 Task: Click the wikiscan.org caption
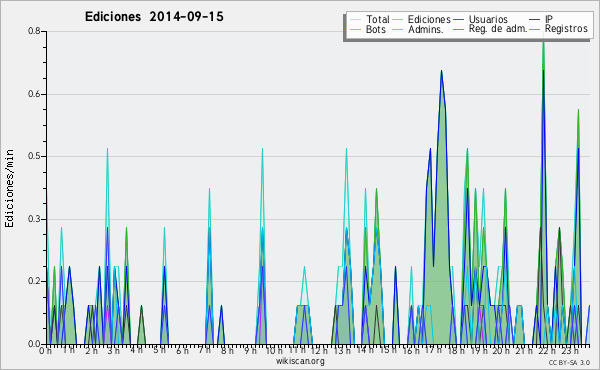(x=300, y=361)
